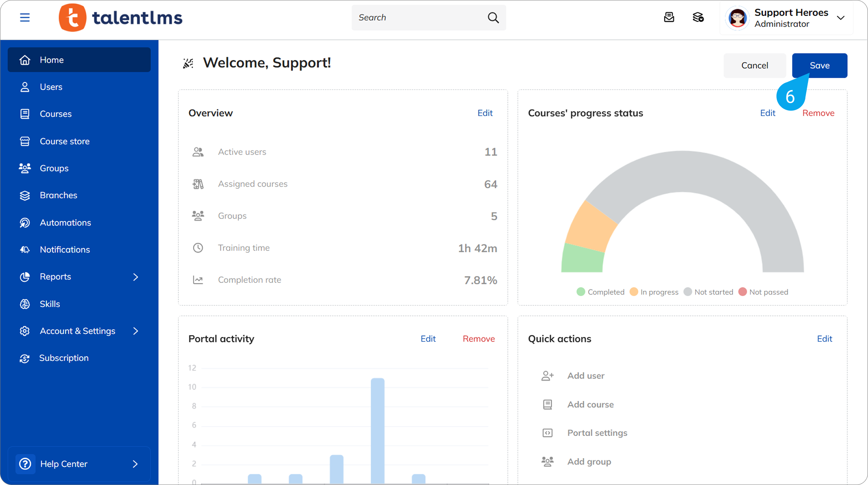Open the Support Heroes profile dropdown
Image resolution: width=868 pixels, height=485 pixels.
pos(840,18)
